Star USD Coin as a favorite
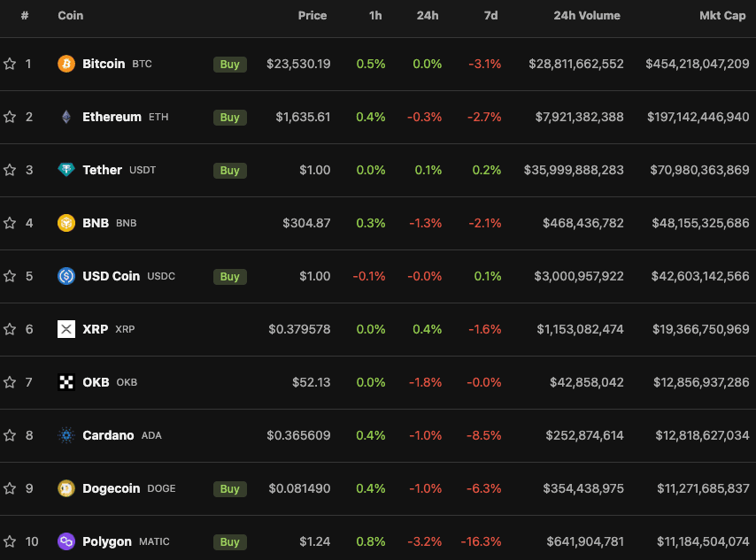The image size is (756, 560). click(x=10, y=276)
